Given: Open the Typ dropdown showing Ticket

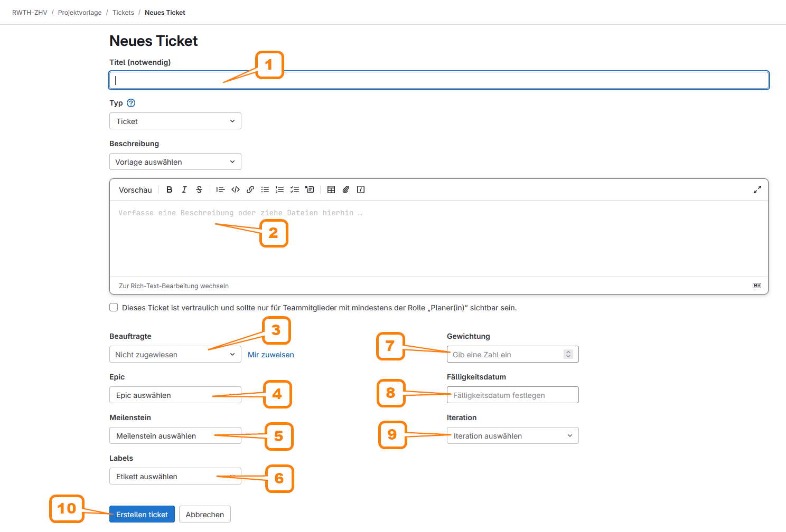Looking at the screenshot, I should [x=175, y=121].
